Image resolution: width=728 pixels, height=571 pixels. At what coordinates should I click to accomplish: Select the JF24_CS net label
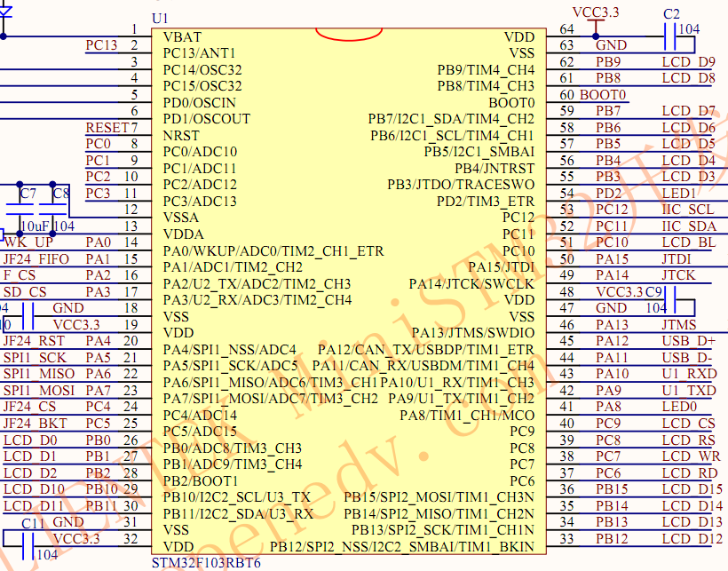29,407
